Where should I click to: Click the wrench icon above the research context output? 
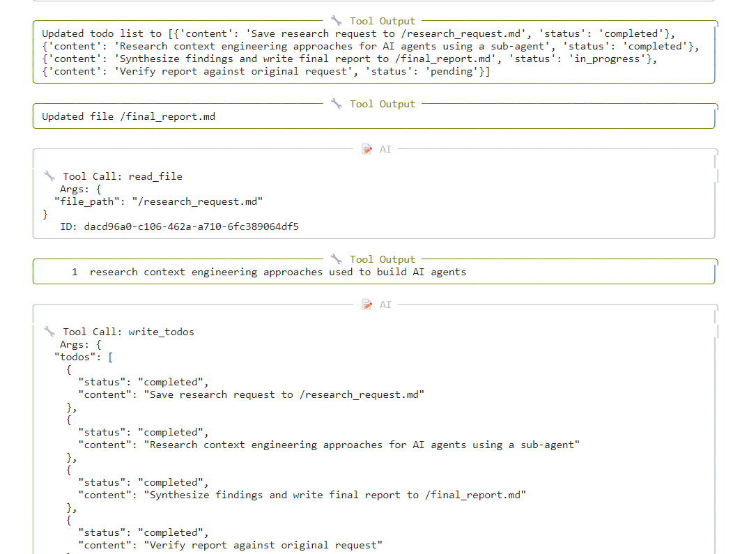[336, 259]
